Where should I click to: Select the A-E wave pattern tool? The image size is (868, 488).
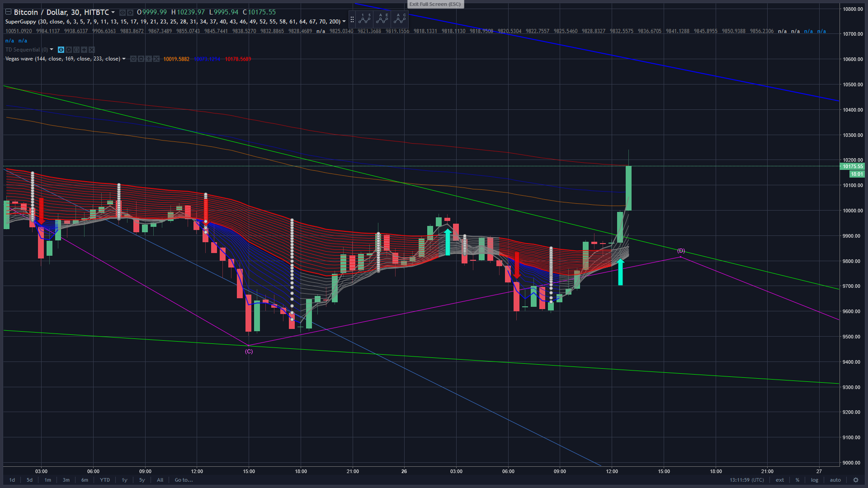tap(382, 19)
